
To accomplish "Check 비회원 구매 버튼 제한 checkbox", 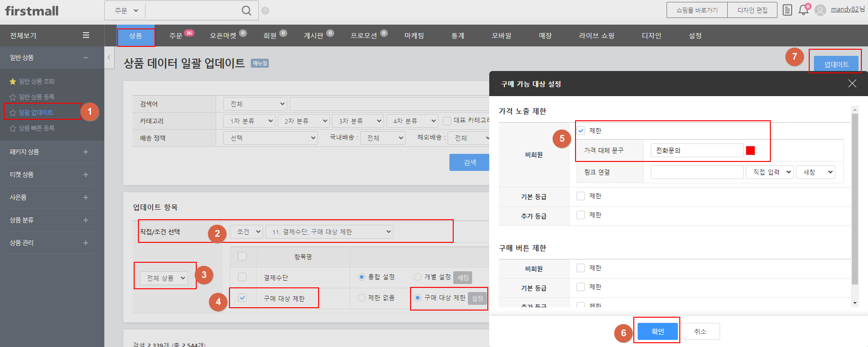I will pos(581,268).
